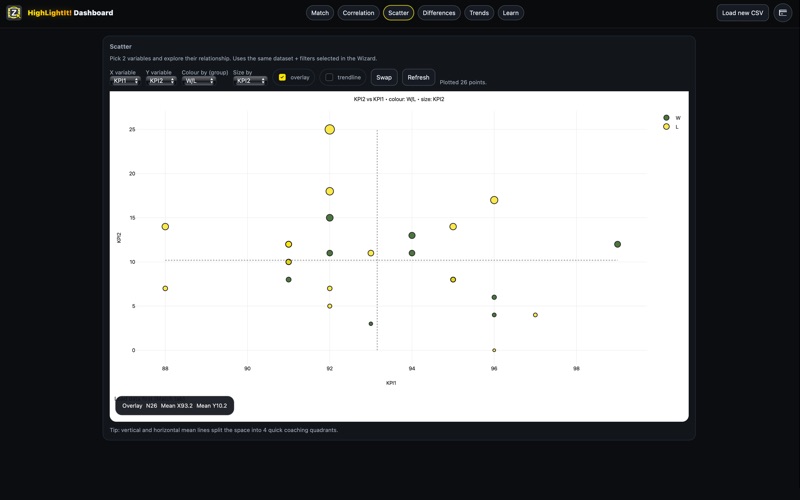This screenshot has height=500, width=800.
Task: Click the tiny yellow point at KPI2 0
Action: point(494,351)
